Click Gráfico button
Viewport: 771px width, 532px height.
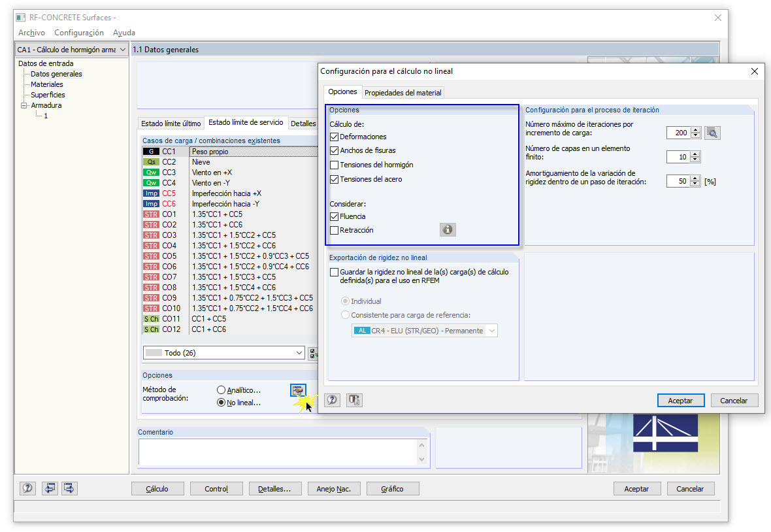click(x=393, y=489)
